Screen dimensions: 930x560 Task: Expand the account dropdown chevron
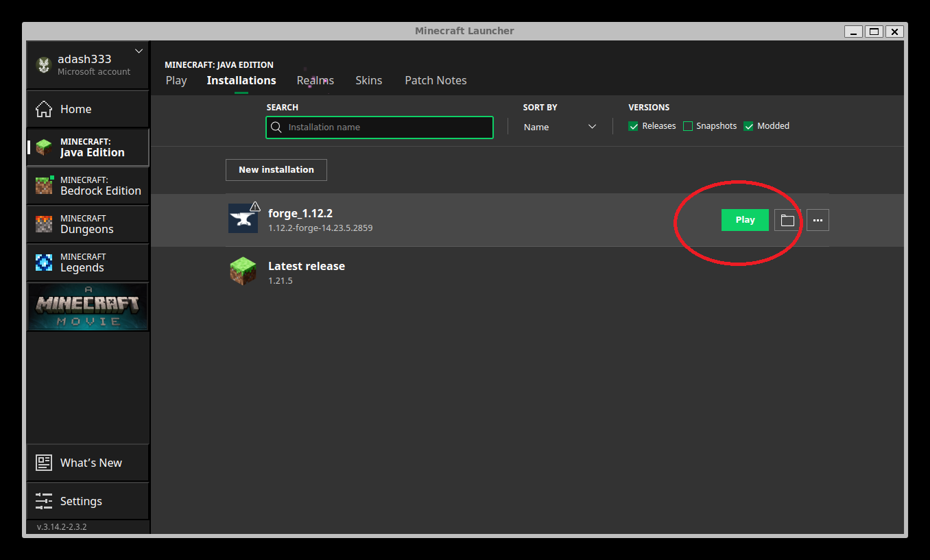pyautogui.click(x=139, y=51)
